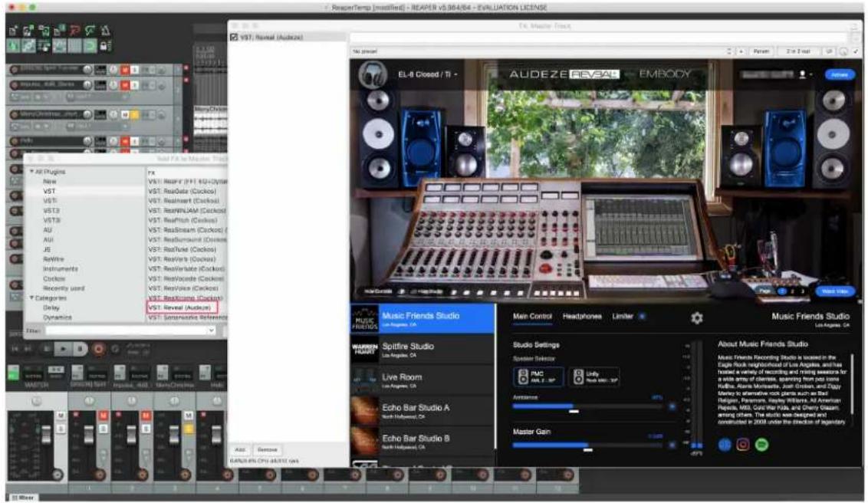Viewport: 868px width, 503px height.
Task: Switch to the Main Control tab
Action: click(532, 317)
